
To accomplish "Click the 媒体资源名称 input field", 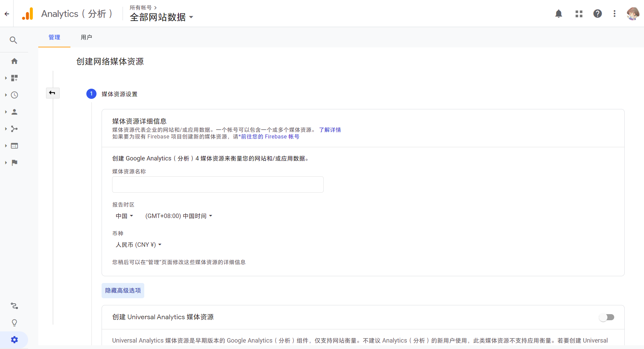I will click(218, 184).
